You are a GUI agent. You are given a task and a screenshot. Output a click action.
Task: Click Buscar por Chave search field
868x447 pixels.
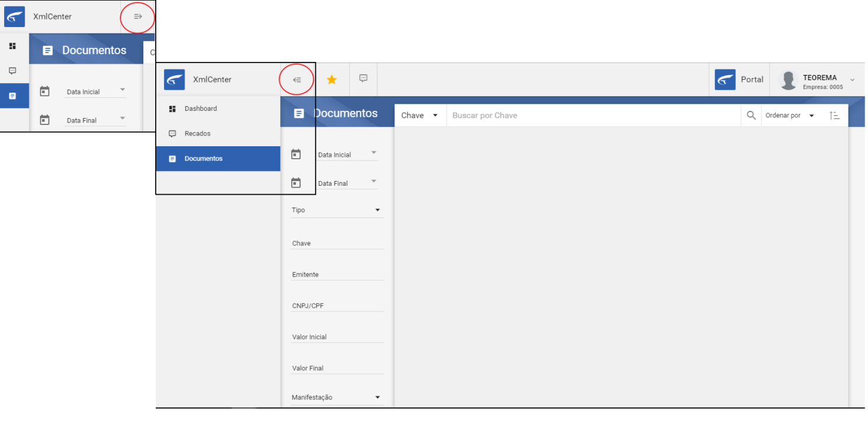pyautogui.click(x=593, y=116)
